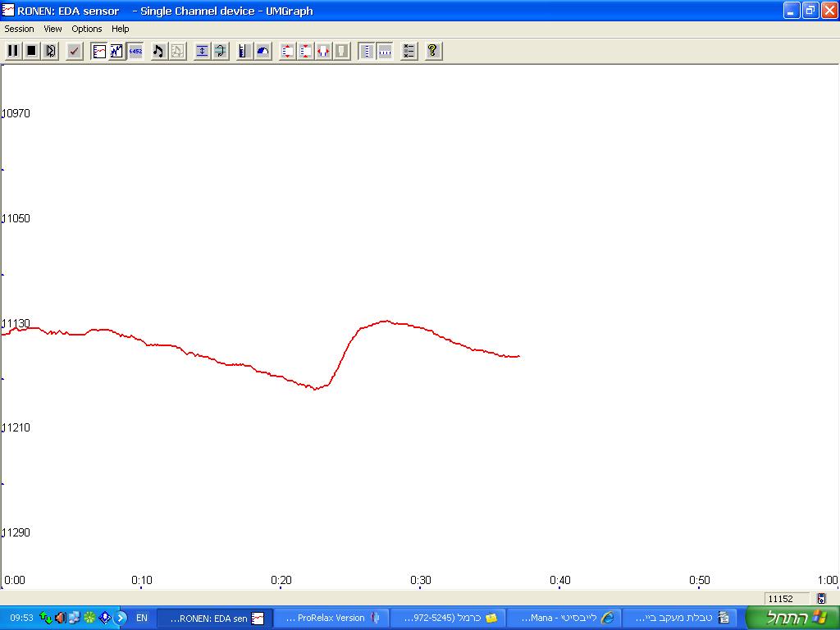Select the bar gauge view icon
Viewport: 840px width, 630px height.
[x=244, y=51]
